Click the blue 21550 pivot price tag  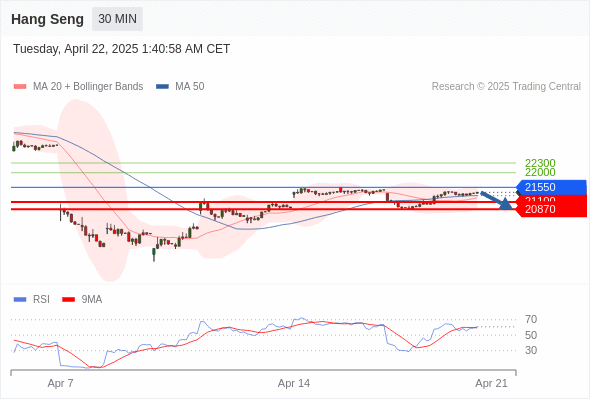pyautogui.click(x=551, y=187)
